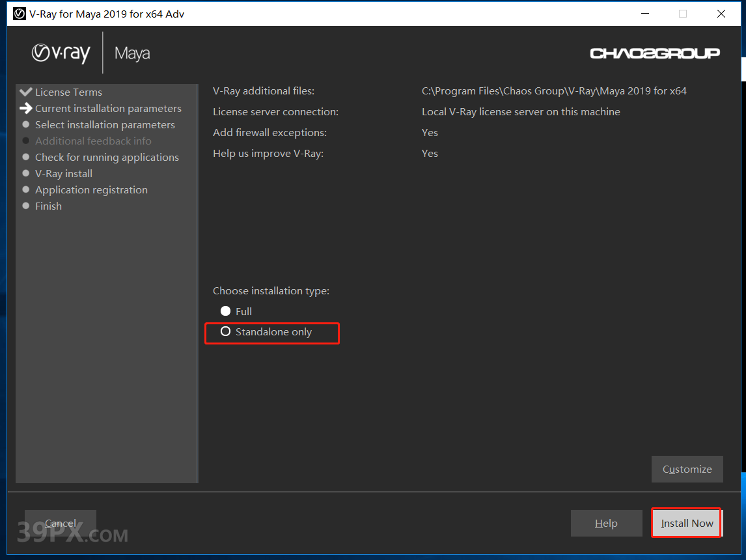The height and width of the screenshot is (560, 746).
Task: Click the License server connection label
Action: pos(275,112)
